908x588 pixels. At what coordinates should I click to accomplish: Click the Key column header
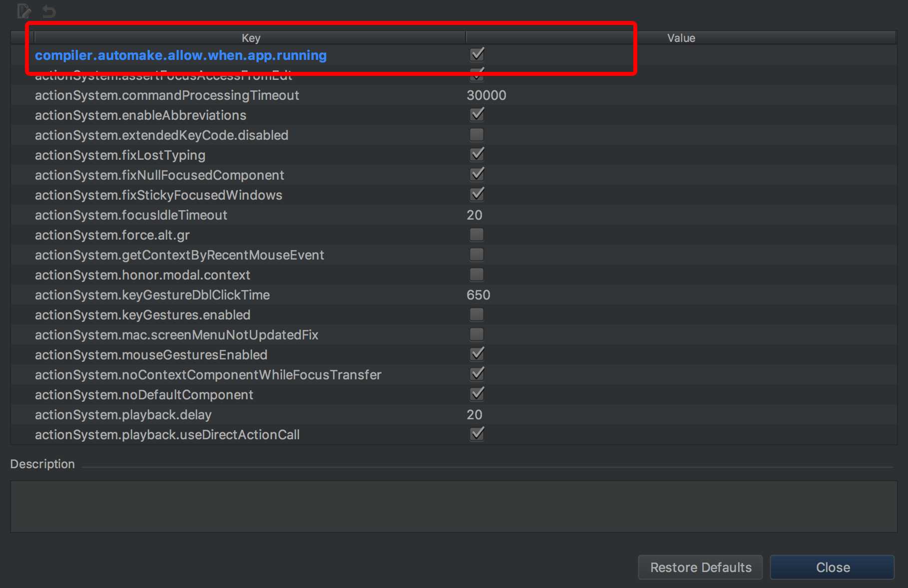[x=250, y=37]
